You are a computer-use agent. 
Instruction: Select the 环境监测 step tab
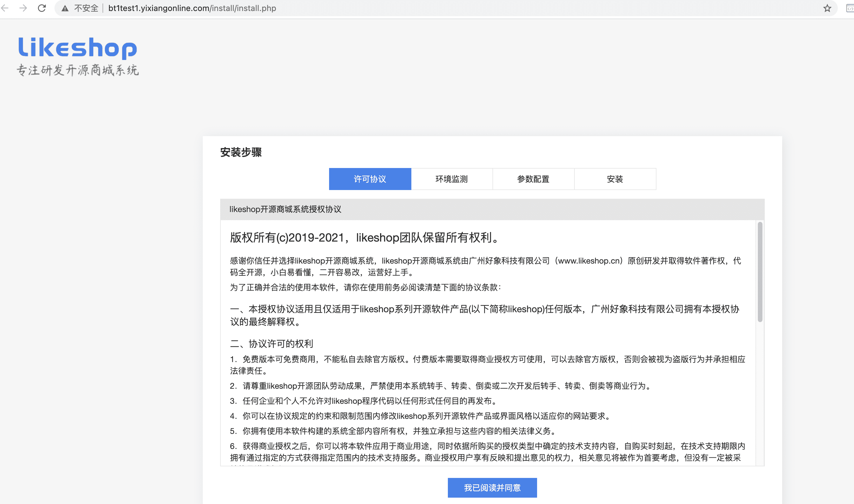[x=452, y=179]
